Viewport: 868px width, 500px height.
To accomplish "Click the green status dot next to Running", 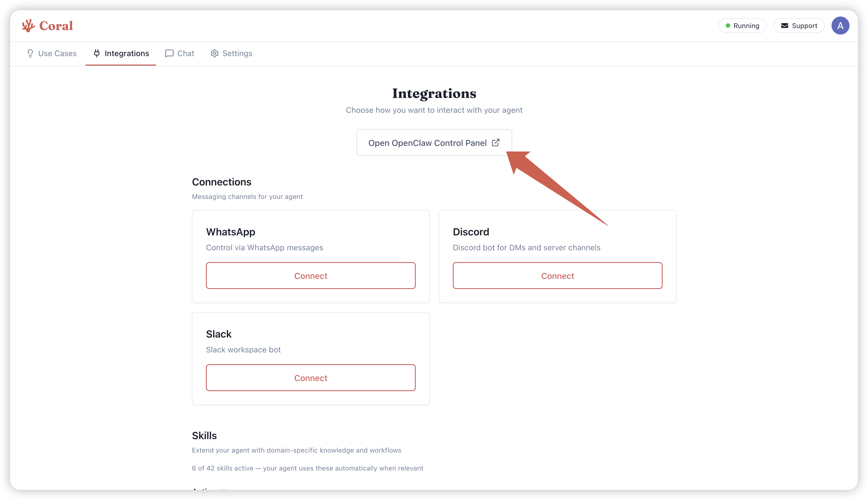I will click(x=728, y=26).
